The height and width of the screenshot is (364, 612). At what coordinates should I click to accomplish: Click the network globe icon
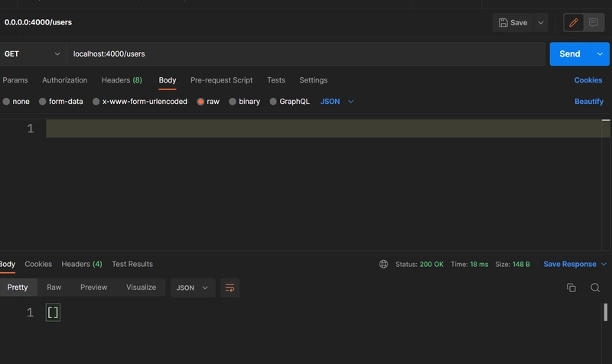[384, 264]
